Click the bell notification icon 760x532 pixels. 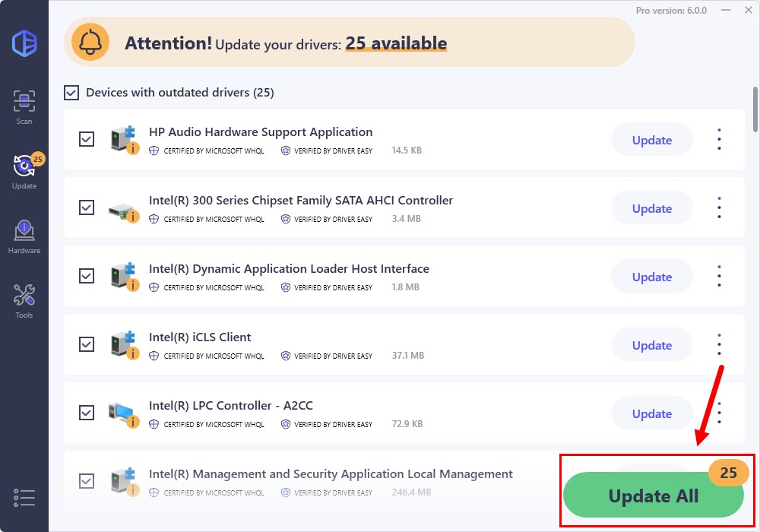click(90, 42)
